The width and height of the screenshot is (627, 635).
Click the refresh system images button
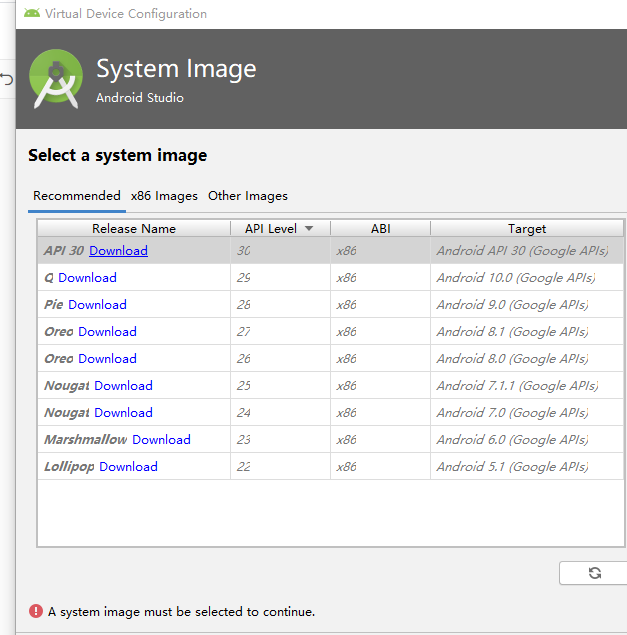coord(594,573)
